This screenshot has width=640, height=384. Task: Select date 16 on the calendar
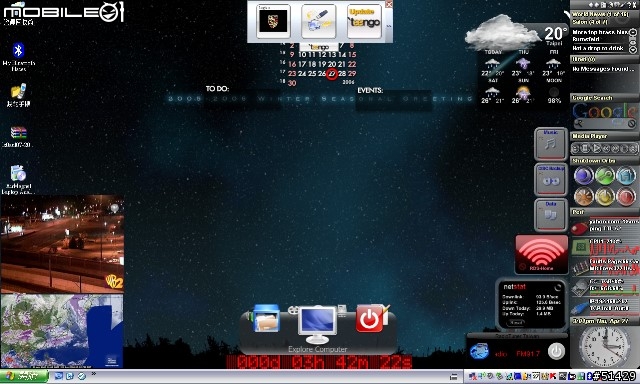click(x=292, y=64)
